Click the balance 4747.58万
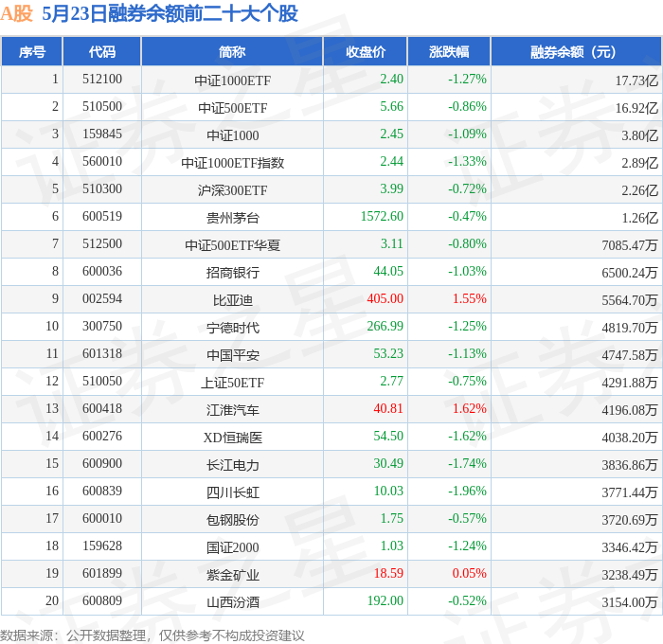Screen dimensions: 663x644 pyautogui.click(x=630, y=355)
